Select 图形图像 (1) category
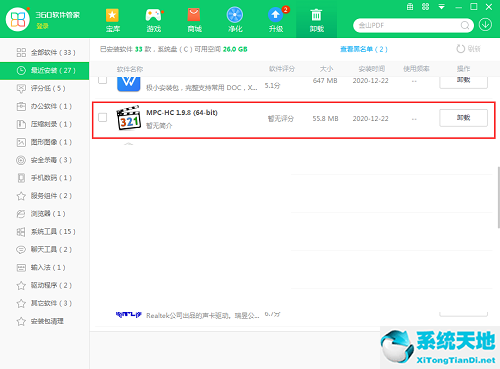 tap(45, 142)
